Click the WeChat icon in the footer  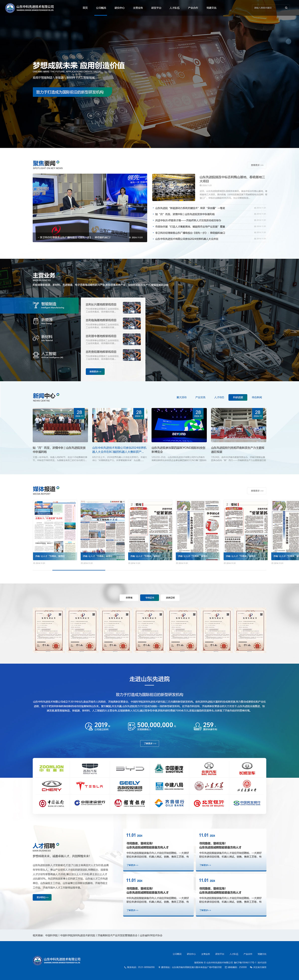tap(251, 967)
